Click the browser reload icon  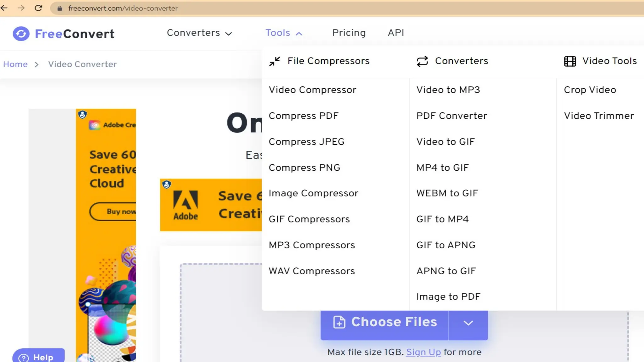tap(38, 8)
